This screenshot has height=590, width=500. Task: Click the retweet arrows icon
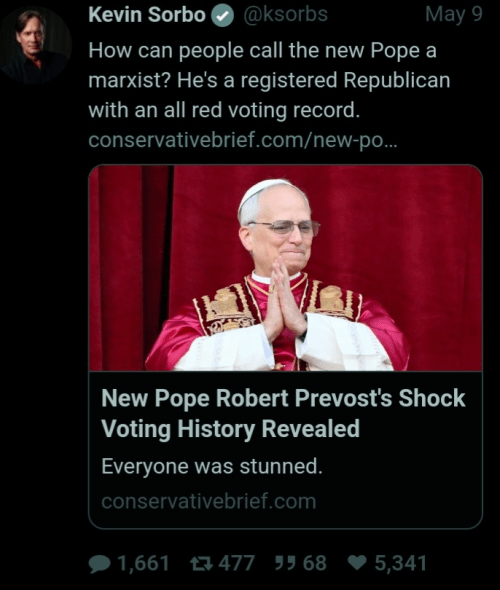click(x=201, y=564)
